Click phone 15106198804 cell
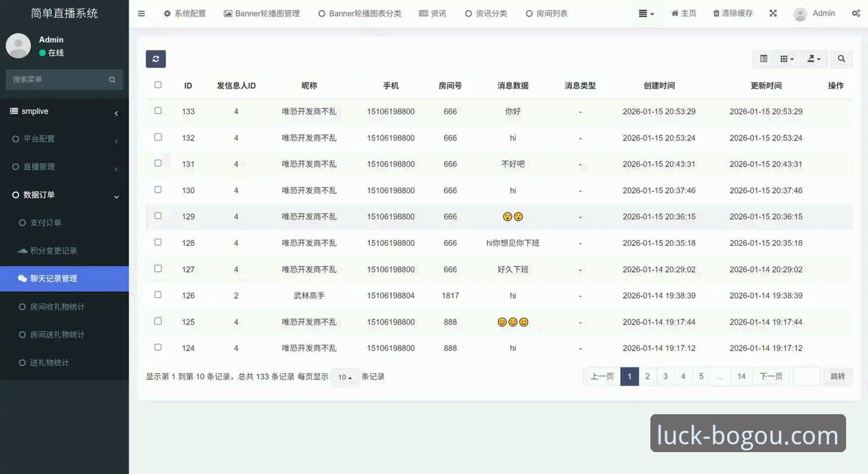The image size is (868, 474). click(x=391, y=296)
